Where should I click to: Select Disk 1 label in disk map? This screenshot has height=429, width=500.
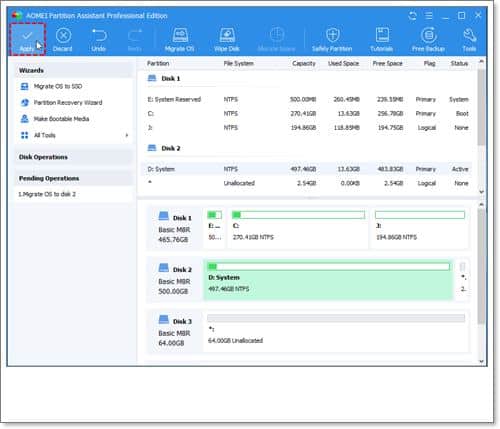pyautogui.click(x=174, y=228)
